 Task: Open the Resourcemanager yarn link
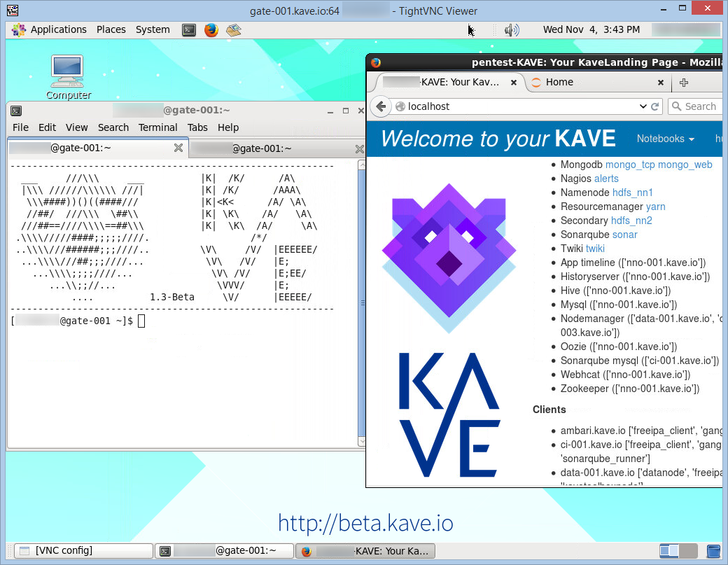(655, 206)
